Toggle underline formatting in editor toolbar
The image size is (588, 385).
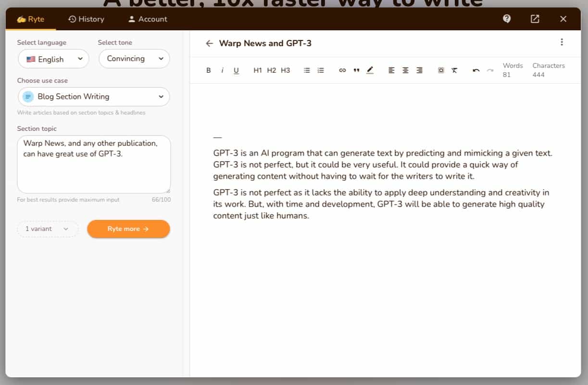click(236, 70)
